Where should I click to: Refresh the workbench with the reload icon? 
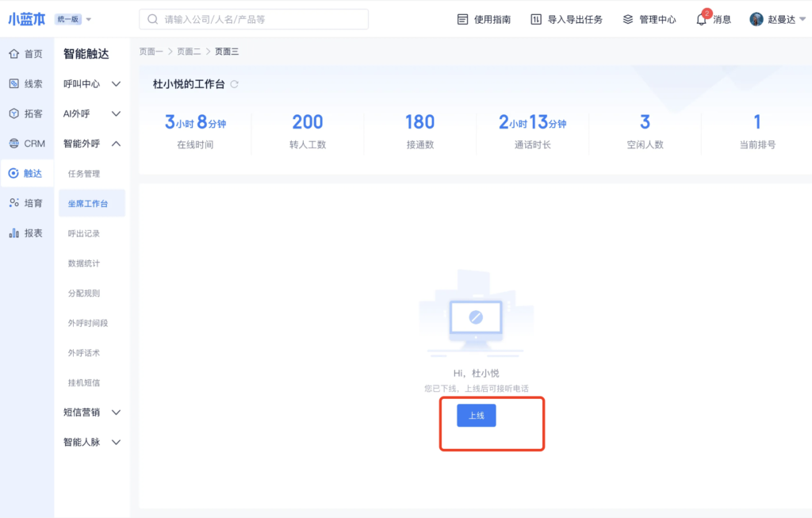pos(234,84)
